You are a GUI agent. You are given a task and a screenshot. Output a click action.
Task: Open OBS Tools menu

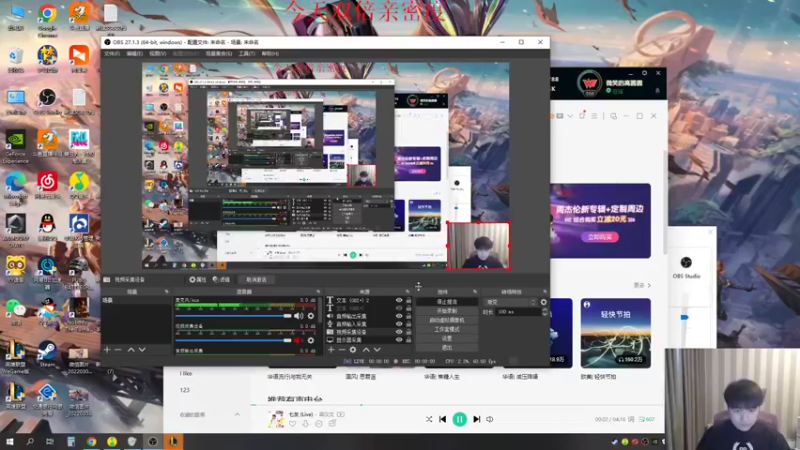(x=246, y=54)
